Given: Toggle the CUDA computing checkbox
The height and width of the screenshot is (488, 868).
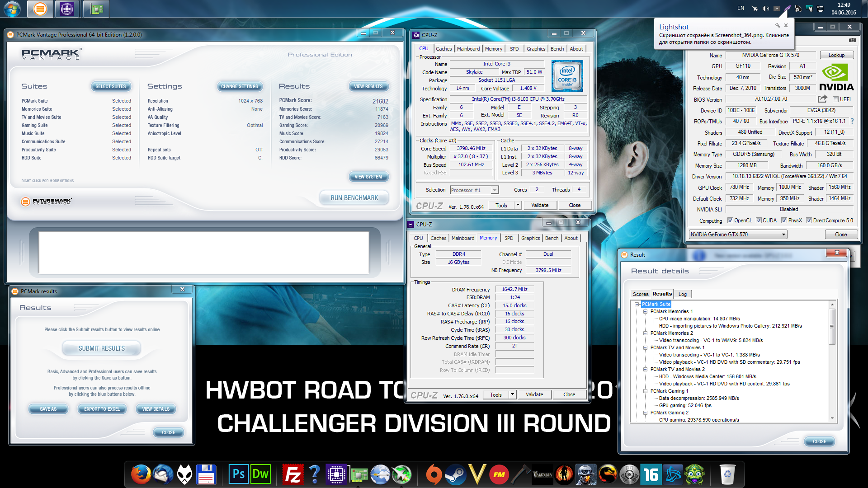Looking at the screenshot, I should [759, 221].
